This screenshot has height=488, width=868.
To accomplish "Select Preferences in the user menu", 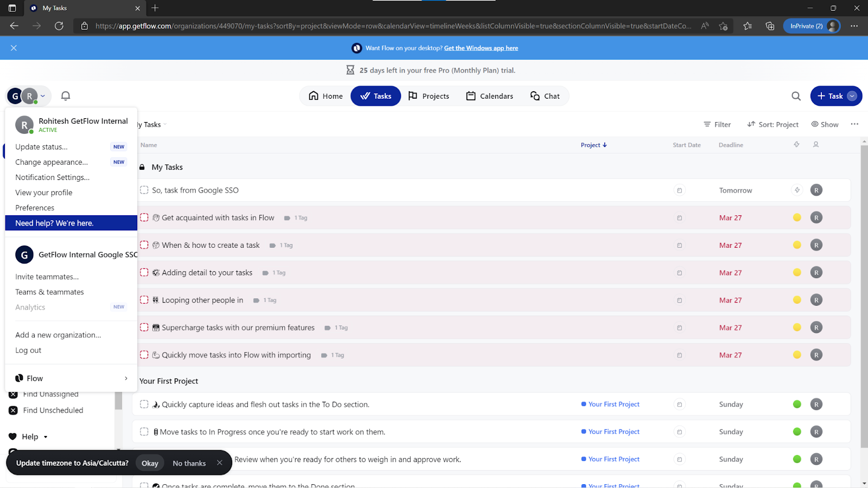I will 35,208.
